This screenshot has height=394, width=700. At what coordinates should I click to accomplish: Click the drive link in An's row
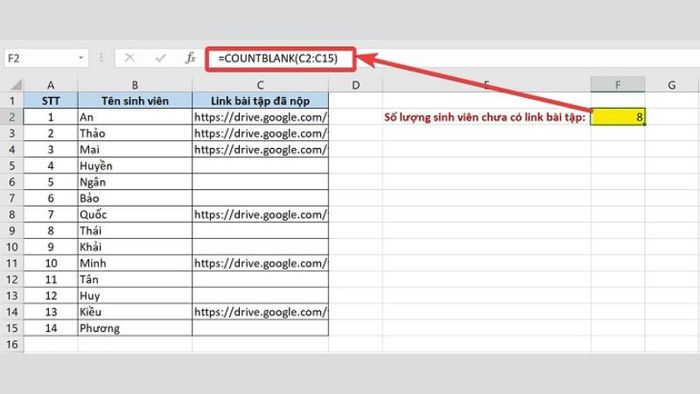click(x=260, y=117)
